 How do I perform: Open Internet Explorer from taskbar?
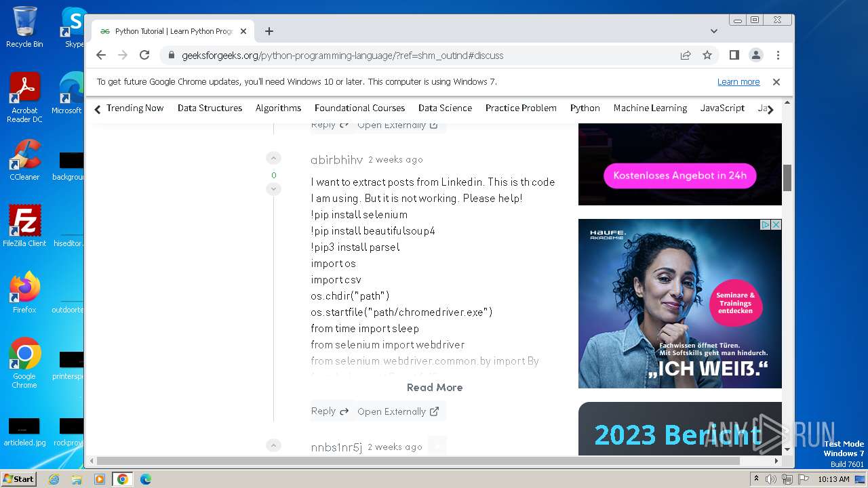tap(54, 479)
